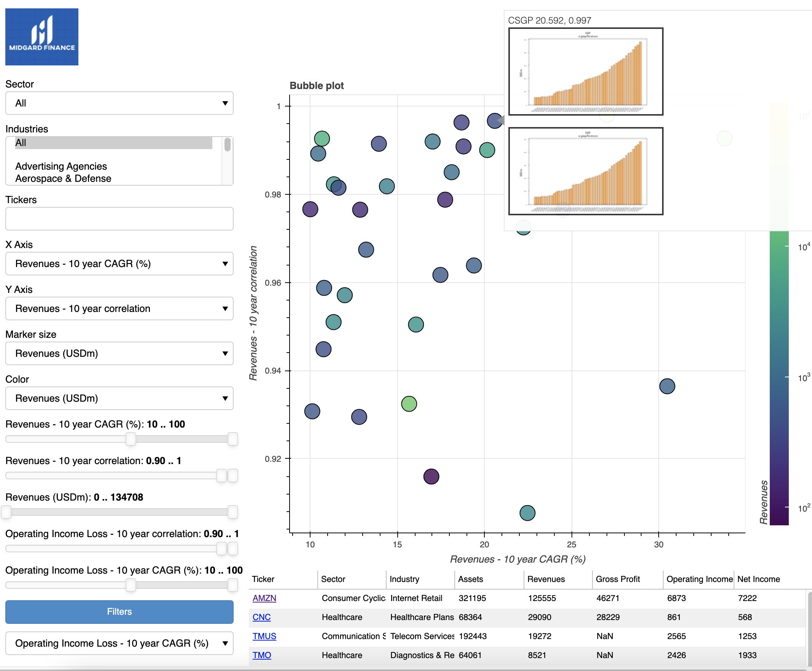Click the Midgard Finance logo
This screenshot has width=812, height=671.
[x=42, y=37]
